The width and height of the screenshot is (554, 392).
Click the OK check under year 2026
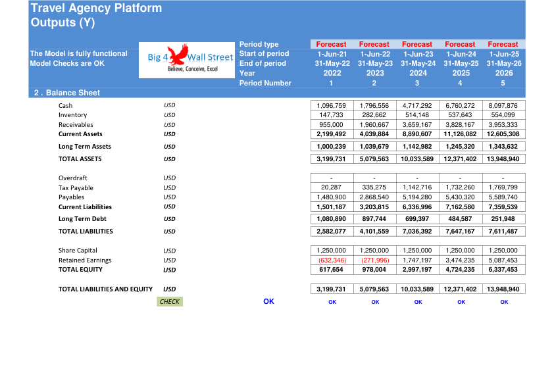click(x=504, y=302)
